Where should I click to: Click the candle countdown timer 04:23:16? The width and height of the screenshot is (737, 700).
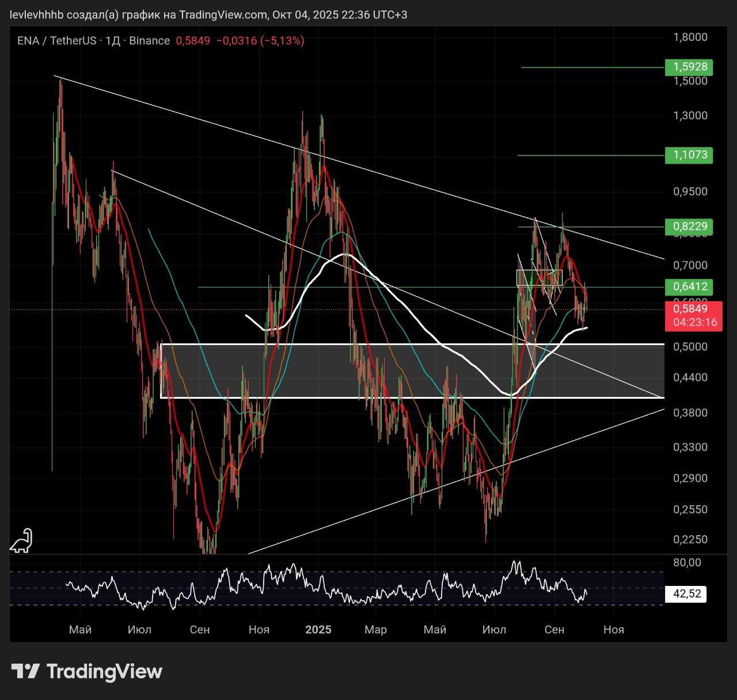[694, 322]
